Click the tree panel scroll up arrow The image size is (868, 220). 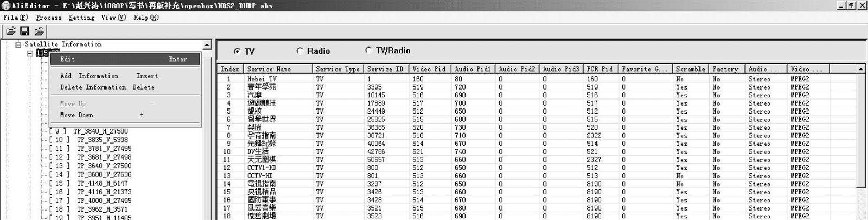(x=207, y=45)
